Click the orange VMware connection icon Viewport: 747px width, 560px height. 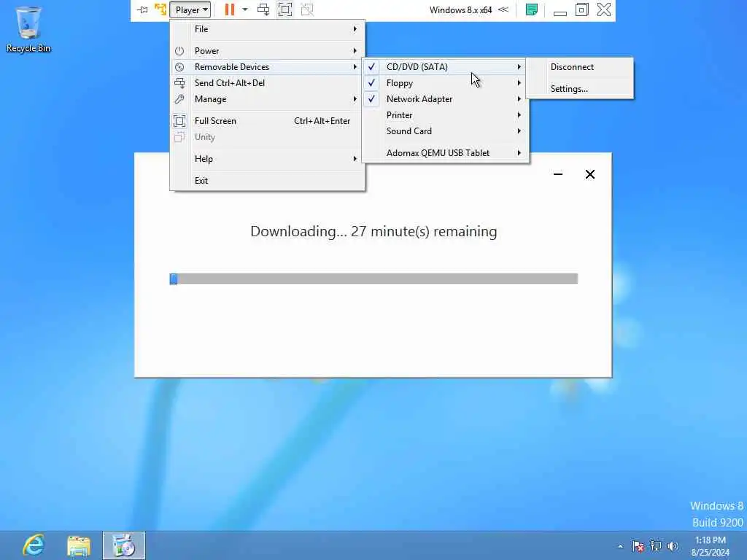(x=160, y=9)
